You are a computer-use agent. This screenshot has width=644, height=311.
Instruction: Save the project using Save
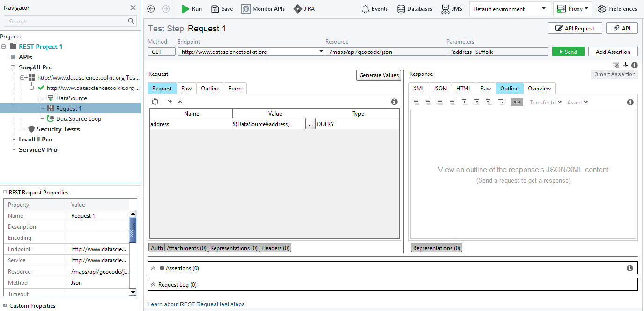click(x=222, y=9)
